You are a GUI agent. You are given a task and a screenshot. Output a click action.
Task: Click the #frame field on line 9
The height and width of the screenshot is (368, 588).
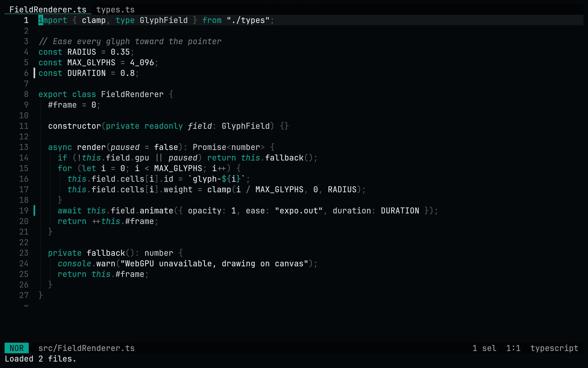click(62, 105)
